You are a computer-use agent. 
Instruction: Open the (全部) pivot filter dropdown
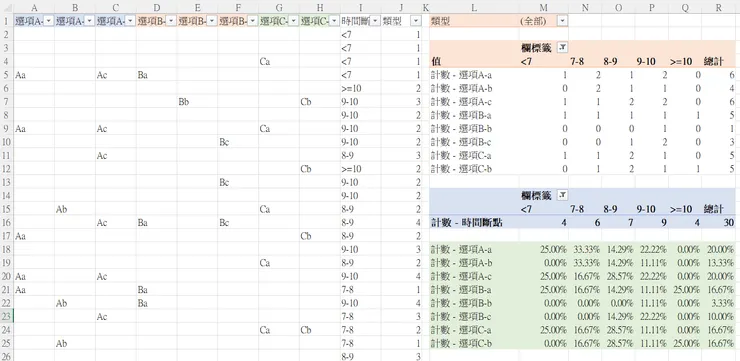coord(562,21)
